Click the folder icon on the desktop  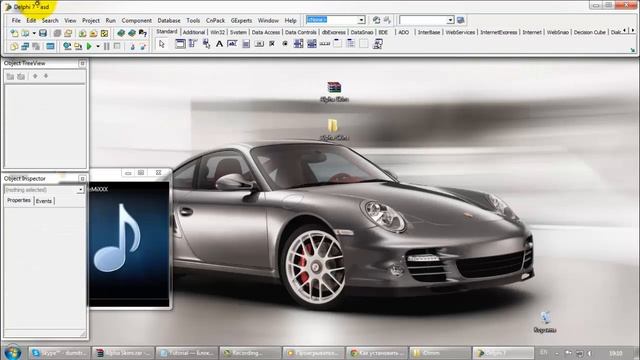(333, 125)
